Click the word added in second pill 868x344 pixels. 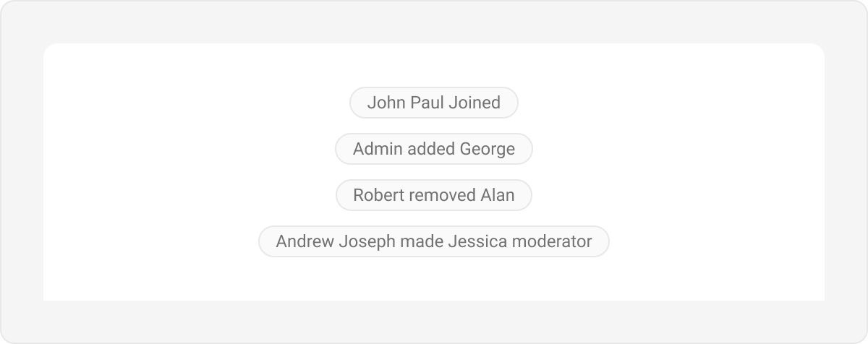[x=431, y=149]
